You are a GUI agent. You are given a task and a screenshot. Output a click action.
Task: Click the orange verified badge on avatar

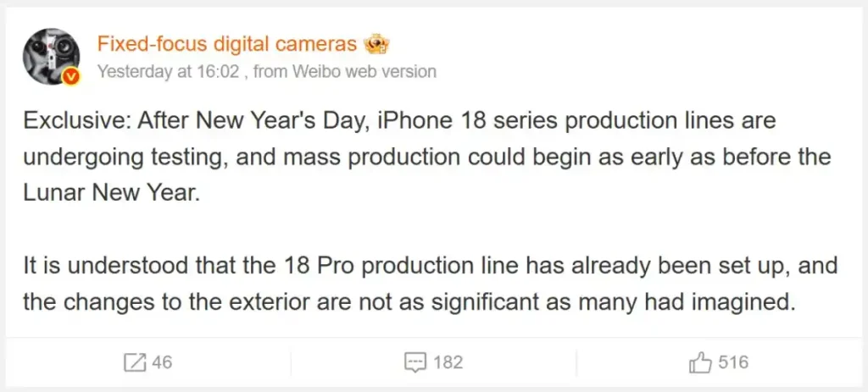[73, 77]
